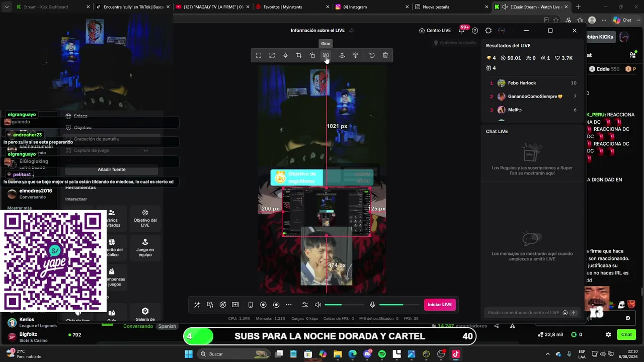
Task: Open a new browser tab with the plus button
Action: [x=578, y=7]
